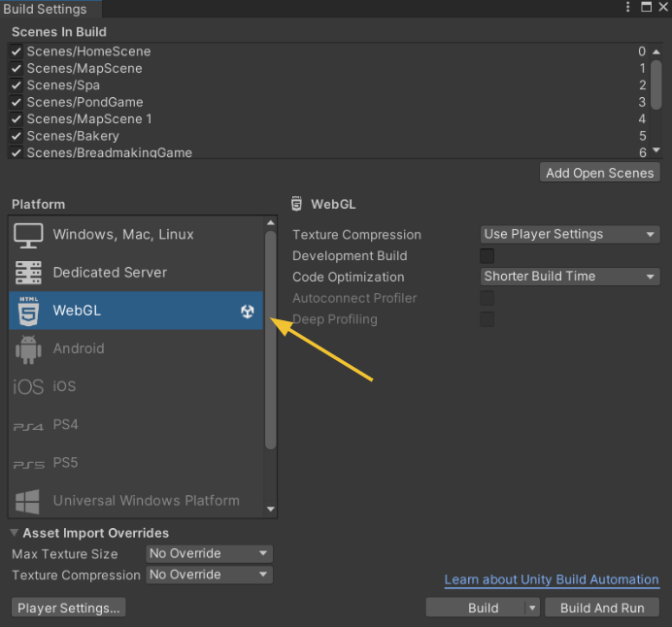Toggle the Scenes/BreadmakingGame checkbox
This screenshot has width=672, height=627.
pyautogui.click(x=17, y=152)
